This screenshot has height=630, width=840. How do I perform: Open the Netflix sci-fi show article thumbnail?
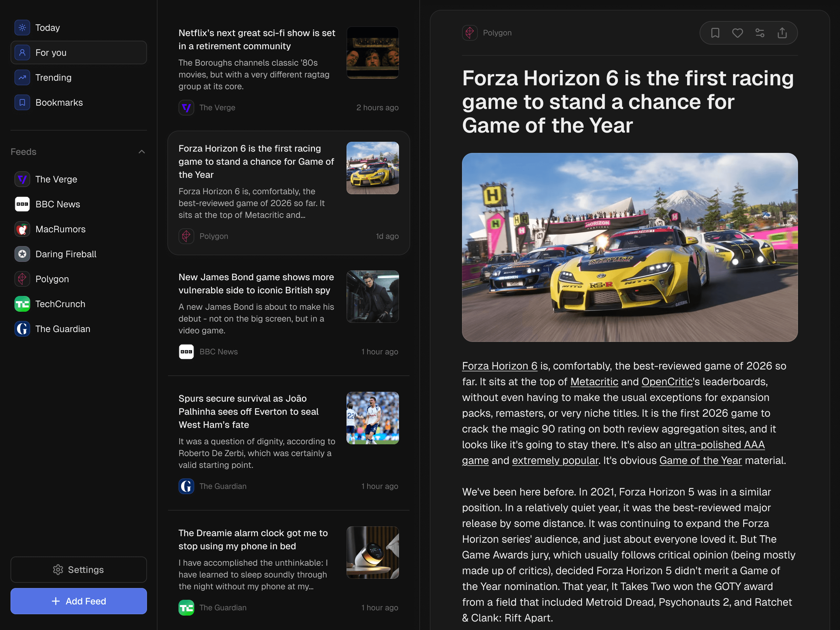(x=372, y=53)
